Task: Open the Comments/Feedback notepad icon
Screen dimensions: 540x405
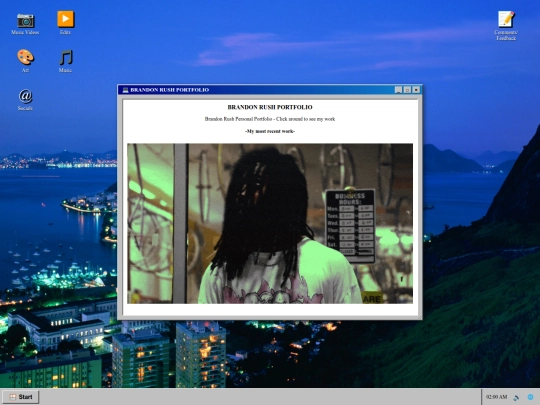Action: point(506,19)
